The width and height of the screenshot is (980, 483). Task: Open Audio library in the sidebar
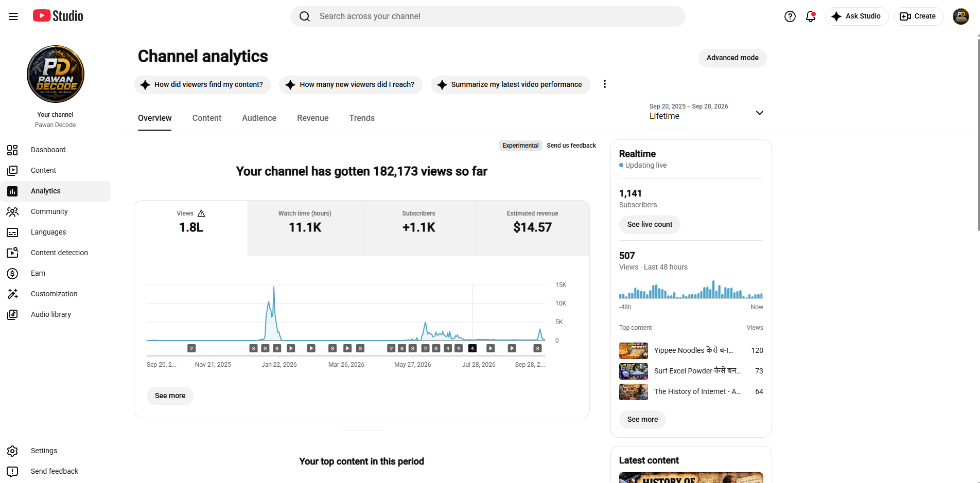point(56,314)
